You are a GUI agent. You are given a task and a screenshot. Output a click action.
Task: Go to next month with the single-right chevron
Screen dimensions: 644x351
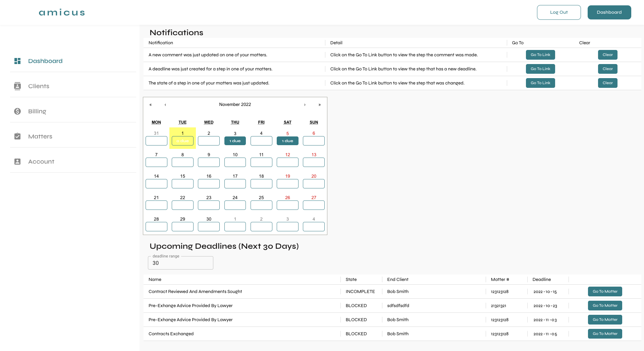pyautogui.click(x=305, y=104)
